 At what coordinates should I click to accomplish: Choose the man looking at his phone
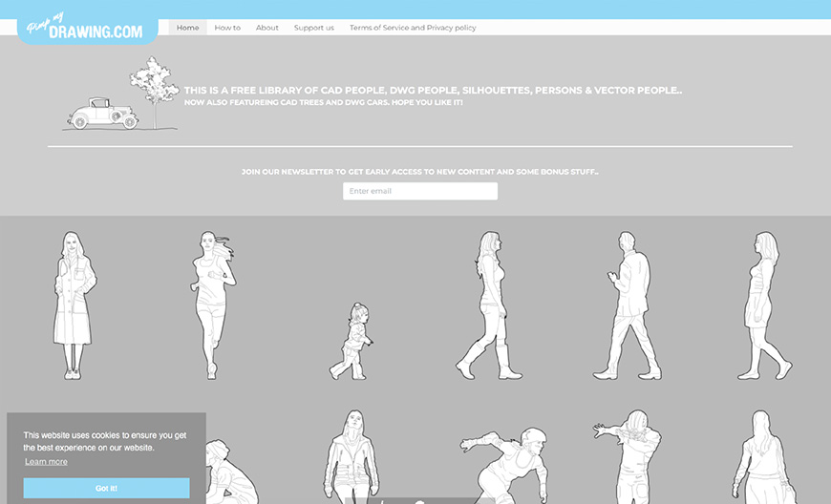pyautogui.click(x=628, y=305)
